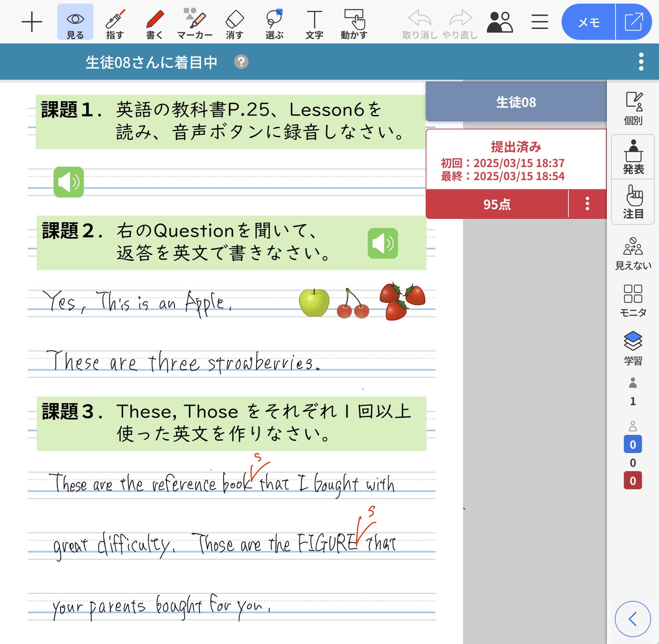Click the 課題1 instruction box
The image size is (659, 644).
(231, 122)
